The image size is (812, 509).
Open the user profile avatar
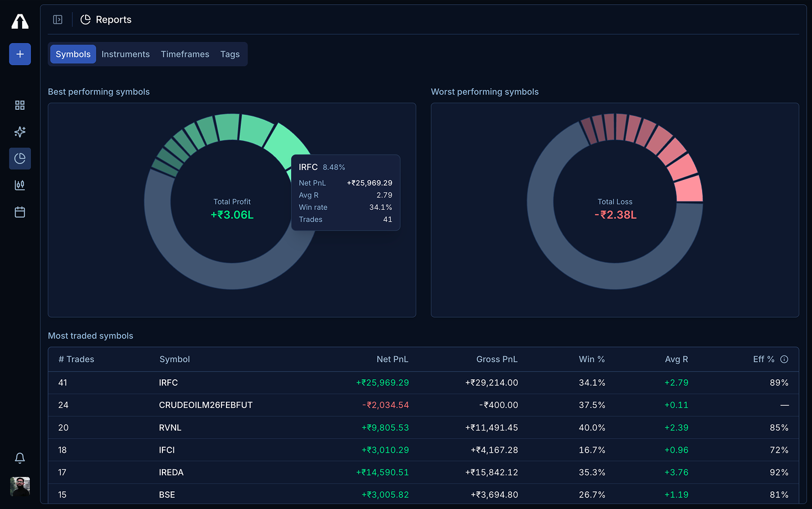20,487
